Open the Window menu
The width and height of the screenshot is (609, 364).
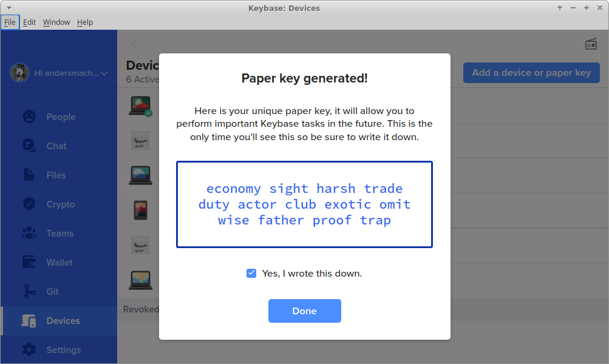pos(56,22)
